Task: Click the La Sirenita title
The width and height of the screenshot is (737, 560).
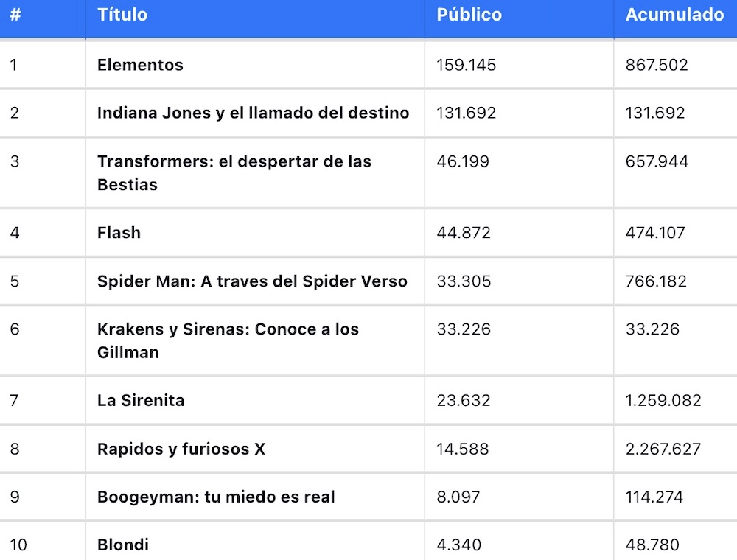Action: click(x=141, y=400)
